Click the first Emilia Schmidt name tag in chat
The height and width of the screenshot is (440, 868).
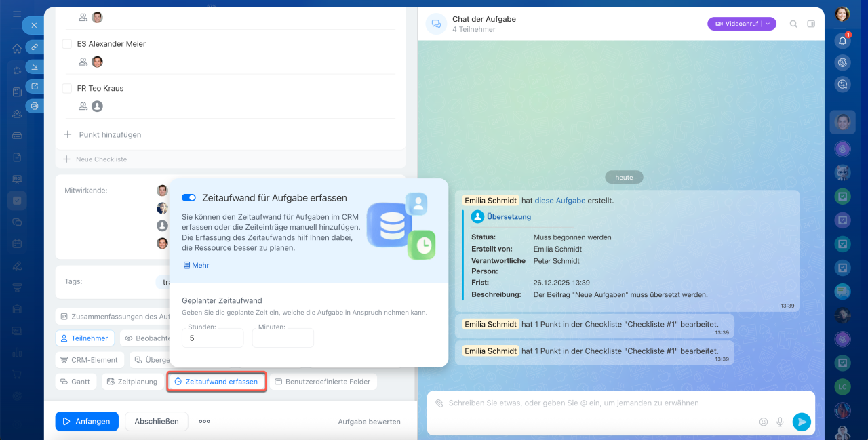coord(491,201)
